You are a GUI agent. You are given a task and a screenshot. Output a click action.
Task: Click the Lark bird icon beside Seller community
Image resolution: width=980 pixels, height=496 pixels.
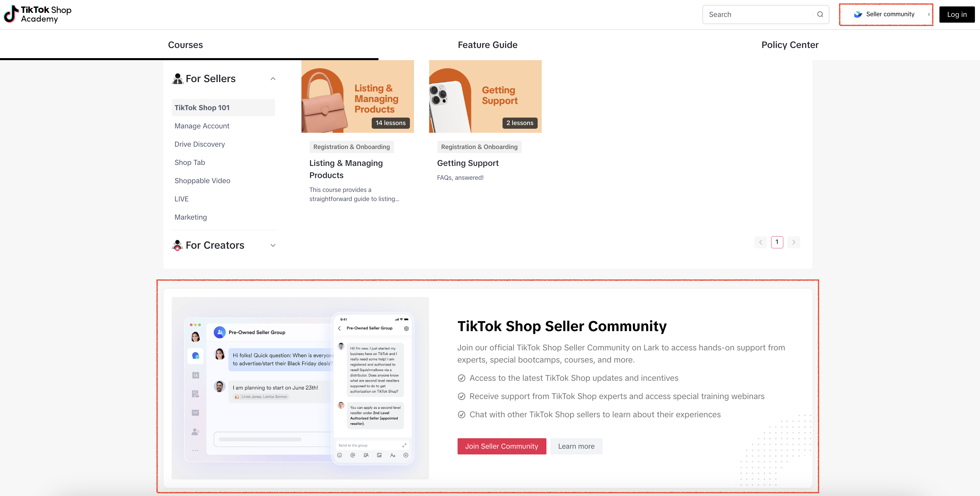(x=858, y=15)
